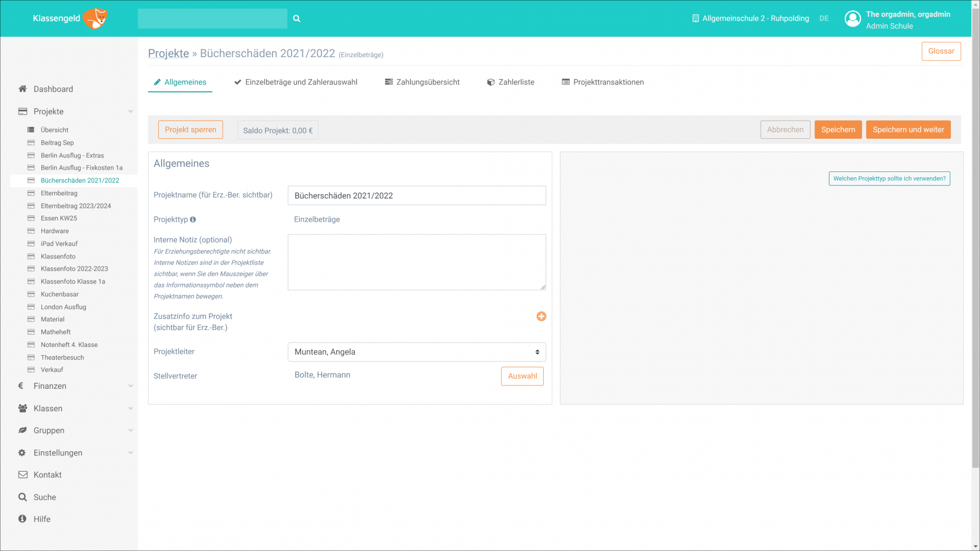980x551 pixels.
Task: Open Beitrag Sep project
Action: (57, 143)
